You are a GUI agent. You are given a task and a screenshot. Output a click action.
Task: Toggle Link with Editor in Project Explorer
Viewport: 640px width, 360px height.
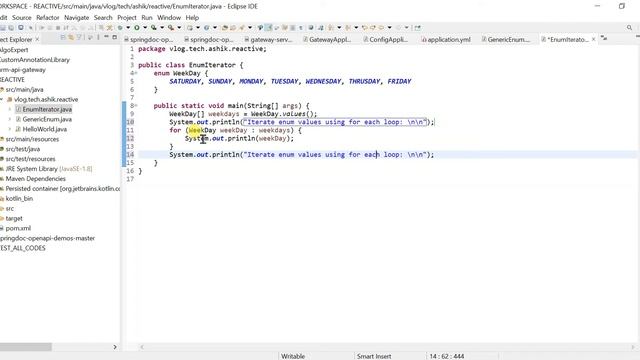point(71,38)
